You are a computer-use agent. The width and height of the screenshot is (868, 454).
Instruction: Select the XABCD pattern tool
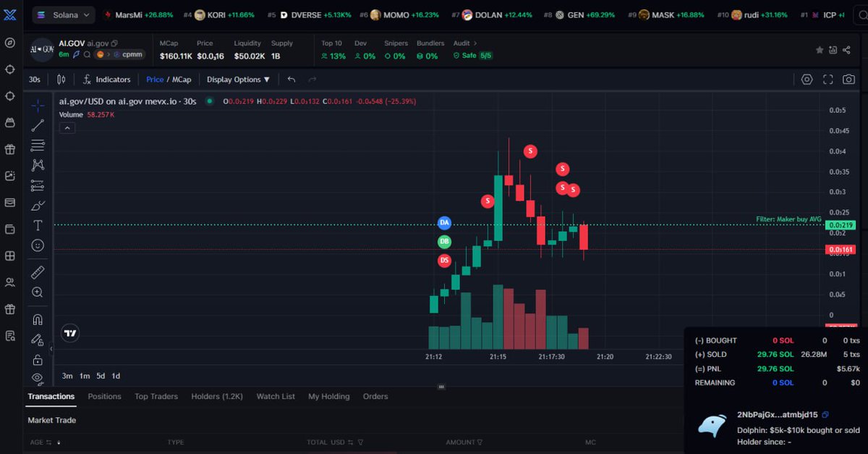[38, 166]
